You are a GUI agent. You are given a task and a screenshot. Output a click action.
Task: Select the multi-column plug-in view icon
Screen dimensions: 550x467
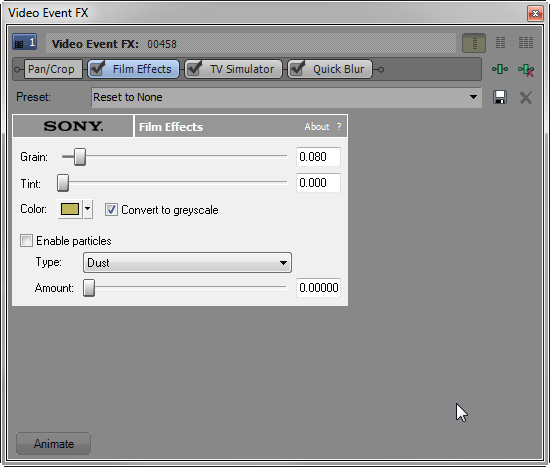(x=526, y=43)
